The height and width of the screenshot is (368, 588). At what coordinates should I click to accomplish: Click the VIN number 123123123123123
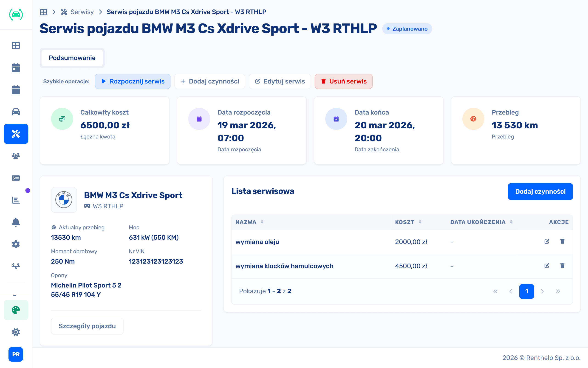tap(156, 262)
